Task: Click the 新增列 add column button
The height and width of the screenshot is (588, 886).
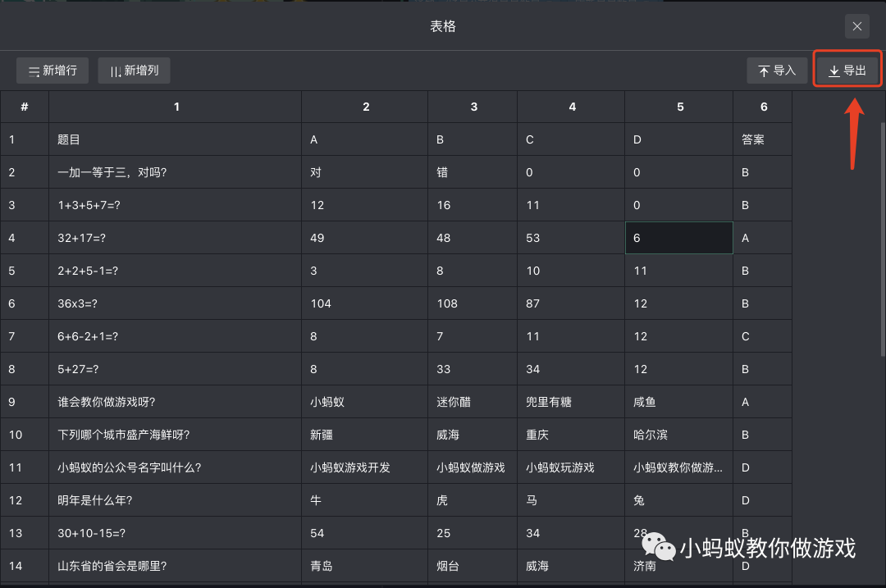Action: [x=134, y=71]
